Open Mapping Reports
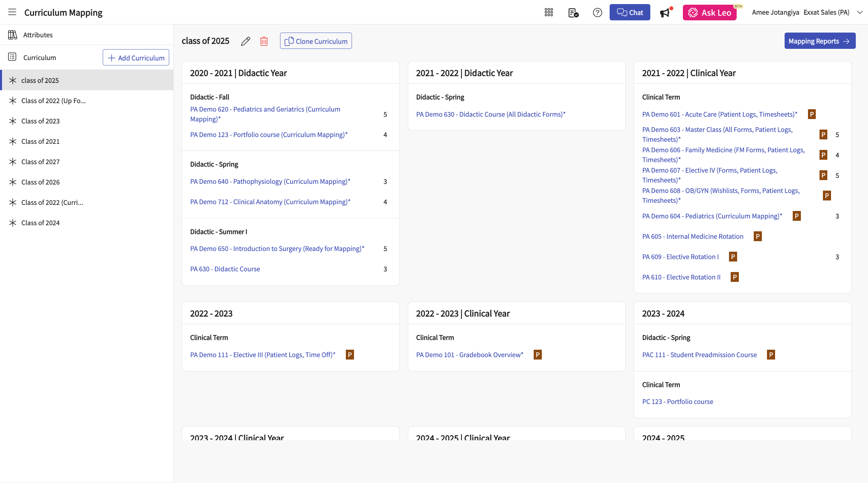 click(x=820, y=41)
